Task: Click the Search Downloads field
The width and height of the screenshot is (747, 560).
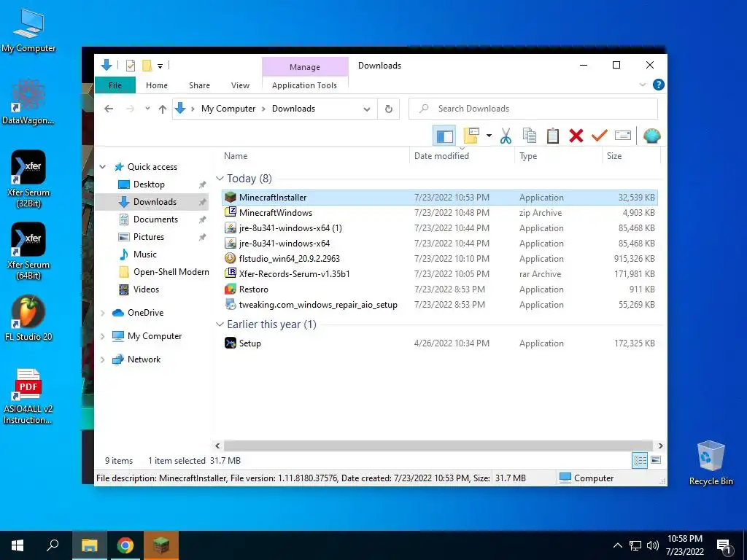Action: pyautogui.click(x=533, y=109)
